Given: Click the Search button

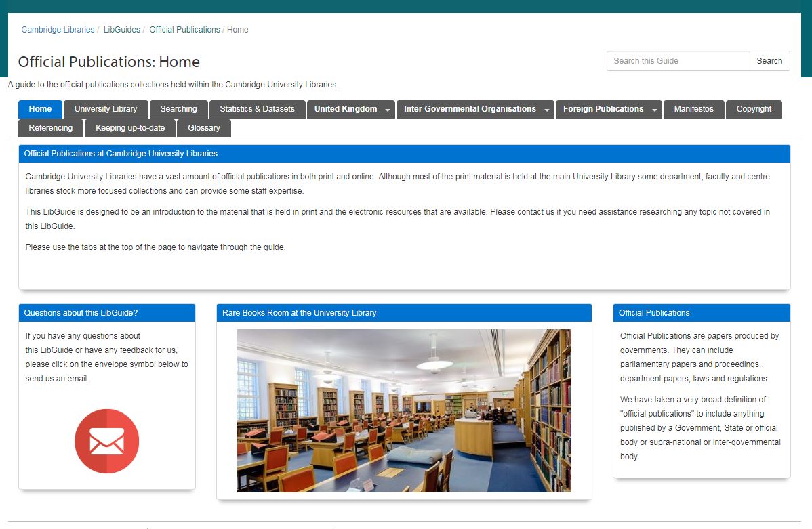Looking at the screenshot, I should tap(769, 61).
